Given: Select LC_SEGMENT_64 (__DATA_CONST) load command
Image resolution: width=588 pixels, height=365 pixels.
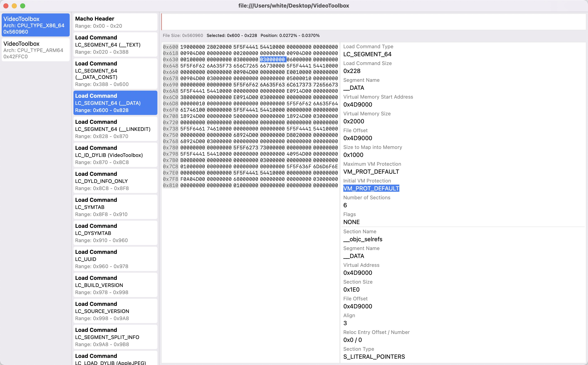Looking at the screenshot, I should click(x=115, y=74).
